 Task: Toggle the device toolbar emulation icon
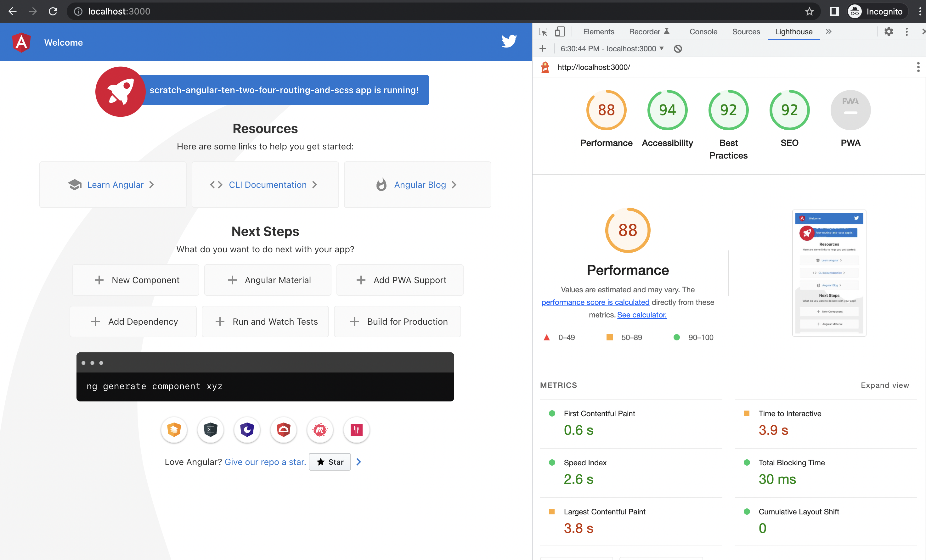click(x=560, y=31)
